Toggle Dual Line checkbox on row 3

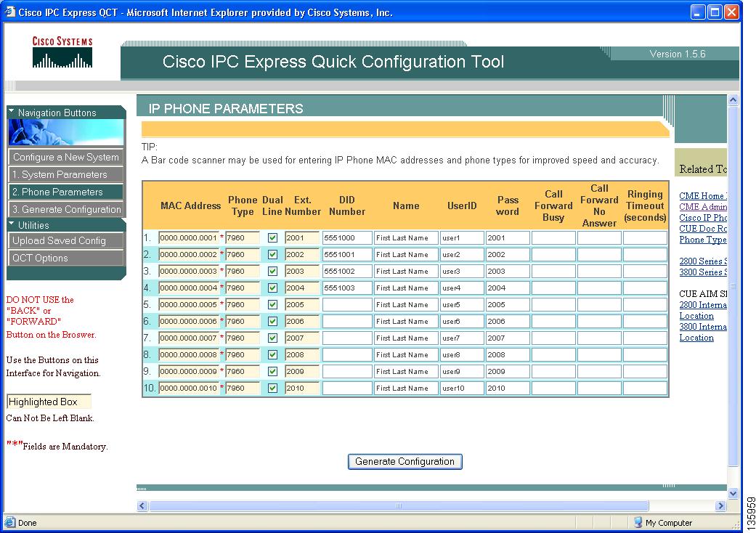tap(272, 271)
